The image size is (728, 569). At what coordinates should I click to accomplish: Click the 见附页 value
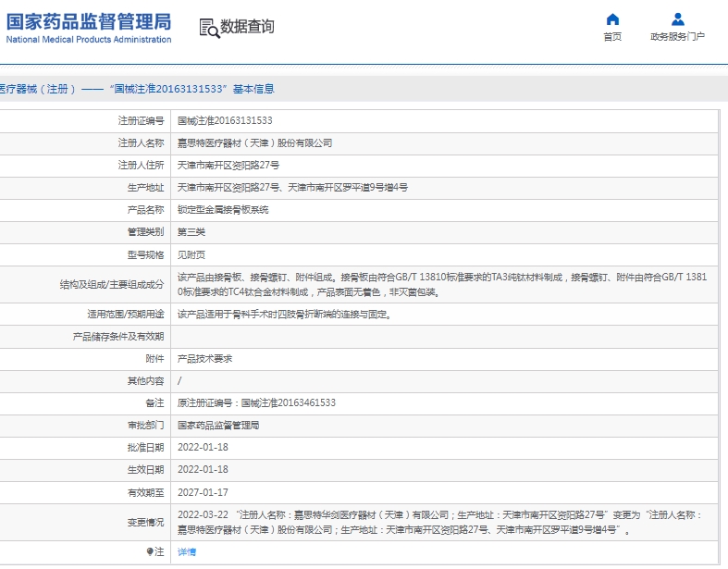pyautogui.click(x=191, y=255)
